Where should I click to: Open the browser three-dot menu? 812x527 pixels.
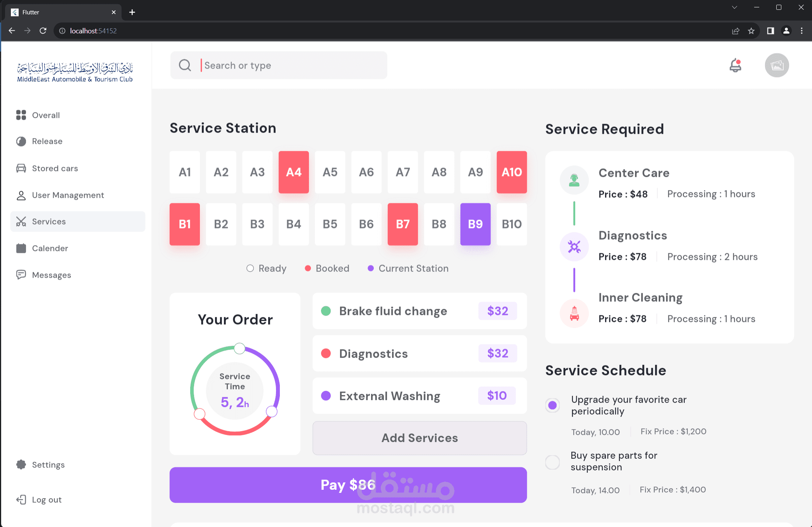tap(802, 31)
